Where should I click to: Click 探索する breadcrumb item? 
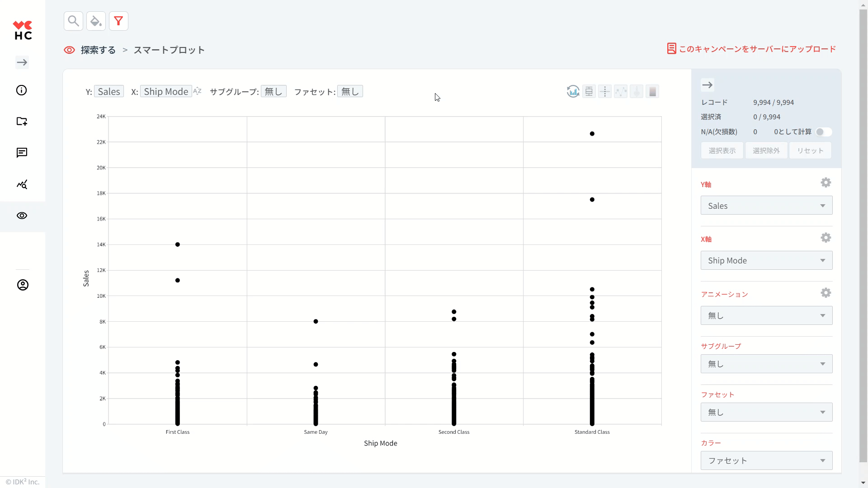[98, 50]
